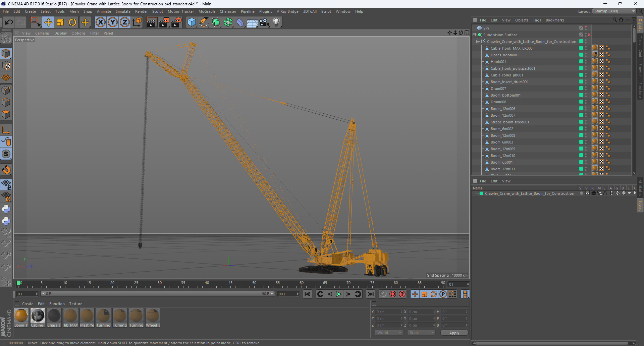The width and height of the screenshot is (644, 346).
Task: Open Edit Render Settings icon
Action: (176, 22)
